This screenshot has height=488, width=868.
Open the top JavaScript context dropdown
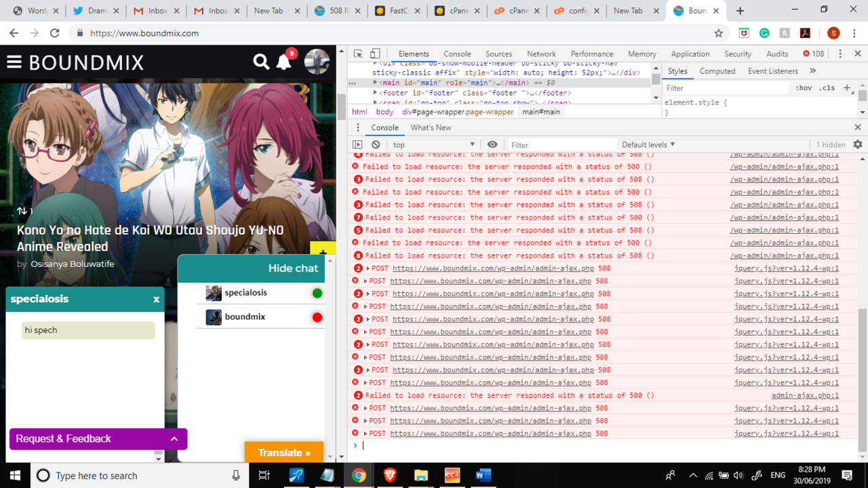[x=434, y=144]
